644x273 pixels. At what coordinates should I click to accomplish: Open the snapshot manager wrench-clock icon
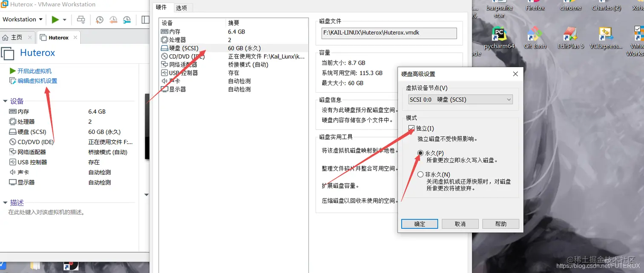coord(127,20)
